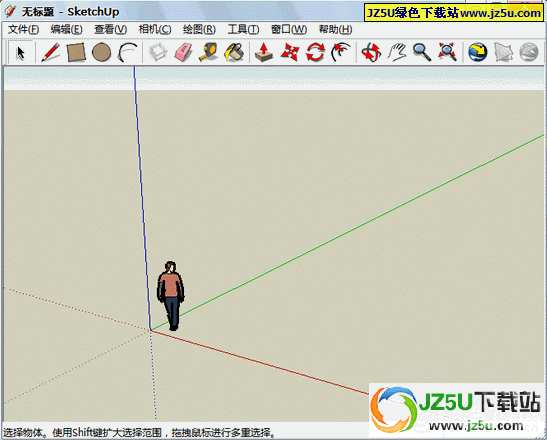Open the 帮助(H) menu
Viewport: 547px width, 440px height.
pos(335,29)
